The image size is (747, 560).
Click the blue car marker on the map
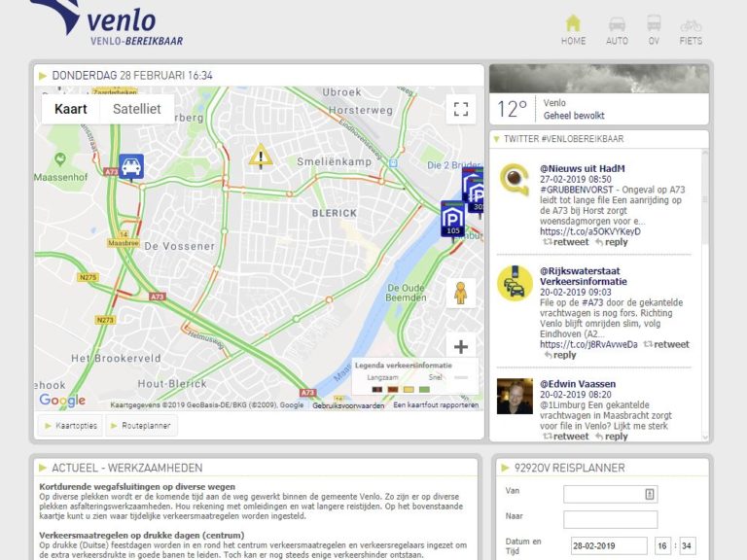click(x=131, y=167)
